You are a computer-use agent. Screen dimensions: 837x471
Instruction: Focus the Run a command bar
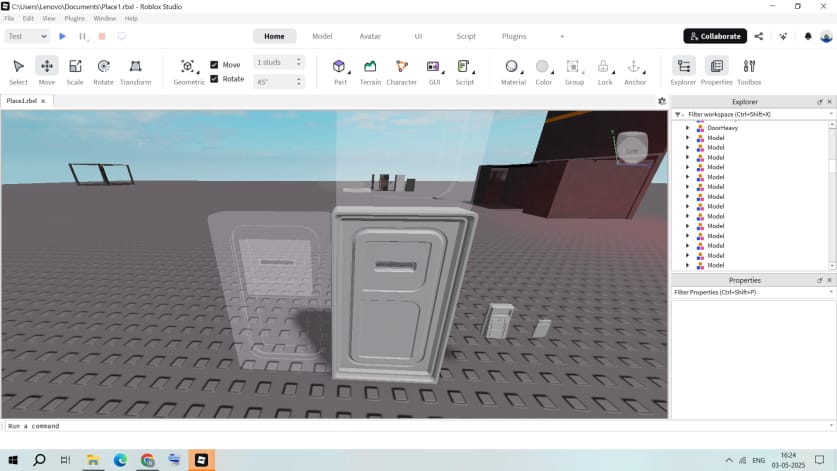pos(416,426)
